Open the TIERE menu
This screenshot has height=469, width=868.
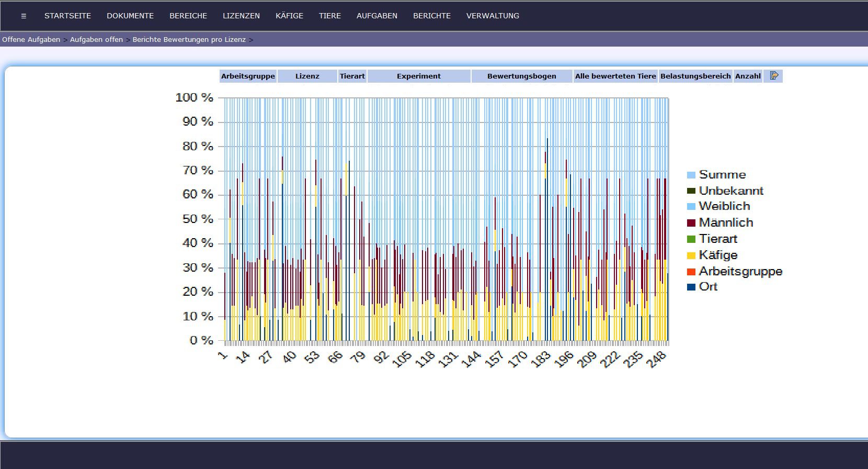tap(330, 16)
